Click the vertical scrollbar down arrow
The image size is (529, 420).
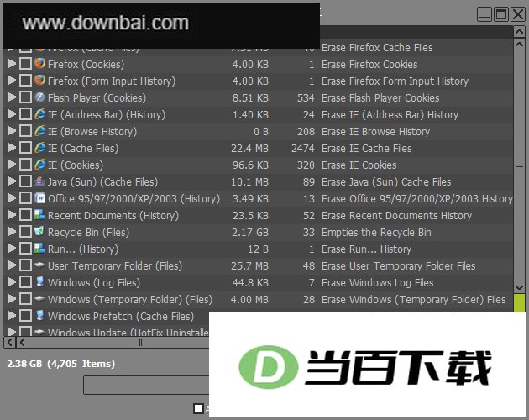tap(519, 287)
